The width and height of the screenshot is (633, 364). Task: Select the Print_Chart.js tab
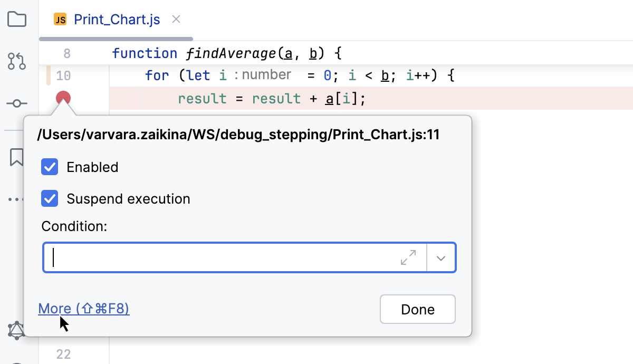coord(117,19)
